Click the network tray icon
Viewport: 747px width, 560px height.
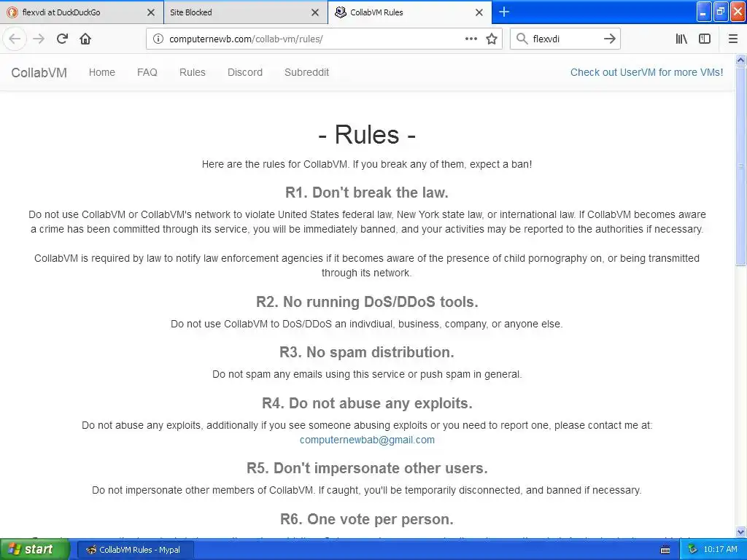tap(692, 550)
